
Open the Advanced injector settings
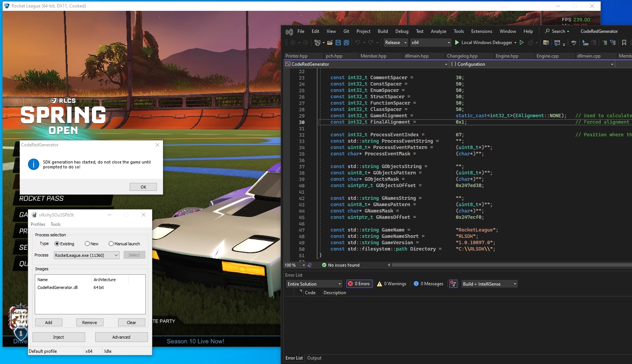[121, 337]
